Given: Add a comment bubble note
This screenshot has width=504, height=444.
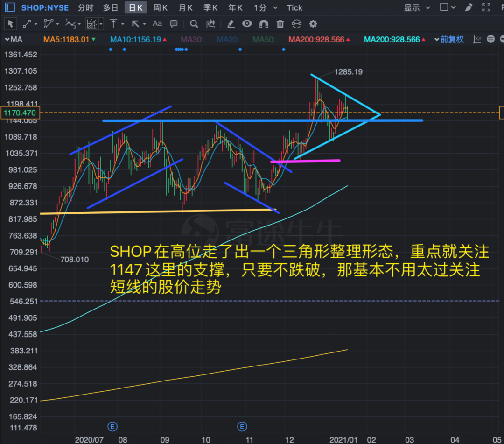Looking at the screenshot, I should coord(174,24).
